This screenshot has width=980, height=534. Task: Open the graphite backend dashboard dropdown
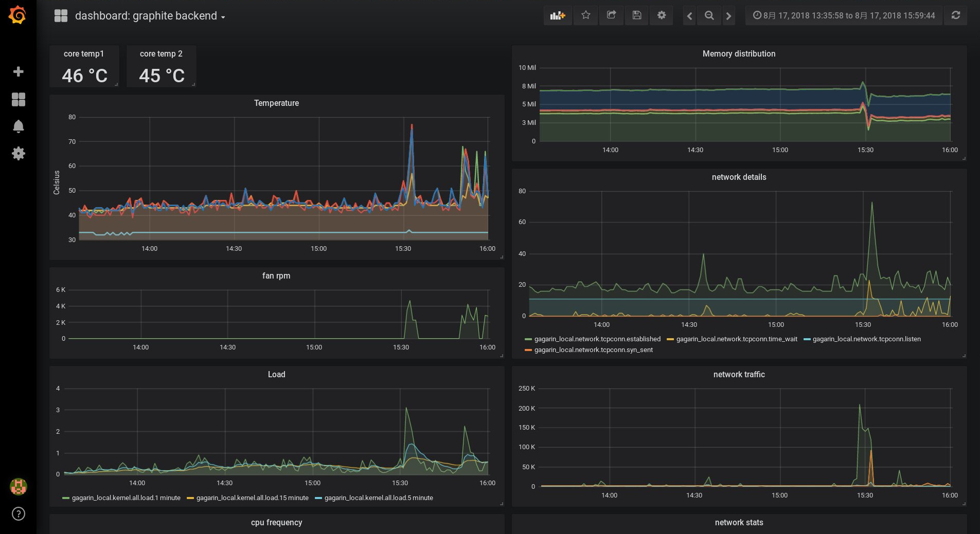pos(150,16)
